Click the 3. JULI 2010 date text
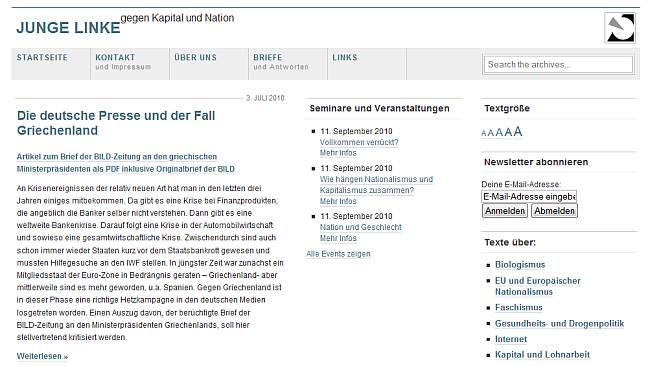Image resolution: width=650 pixels, height=366 pixels. pos(265,98)
